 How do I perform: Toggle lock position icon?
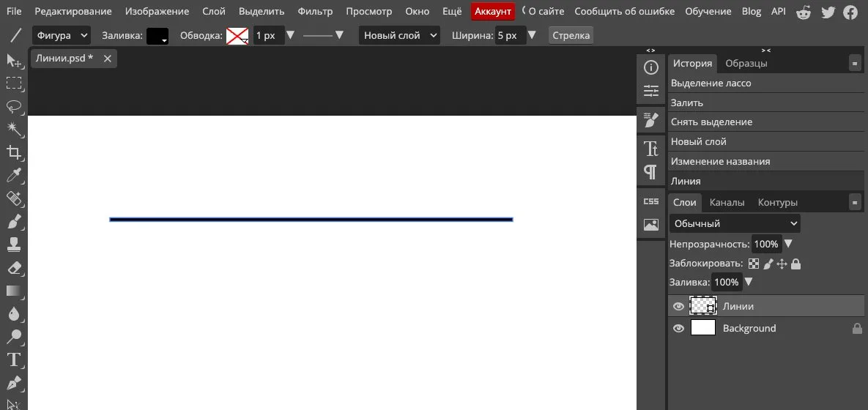782,264
